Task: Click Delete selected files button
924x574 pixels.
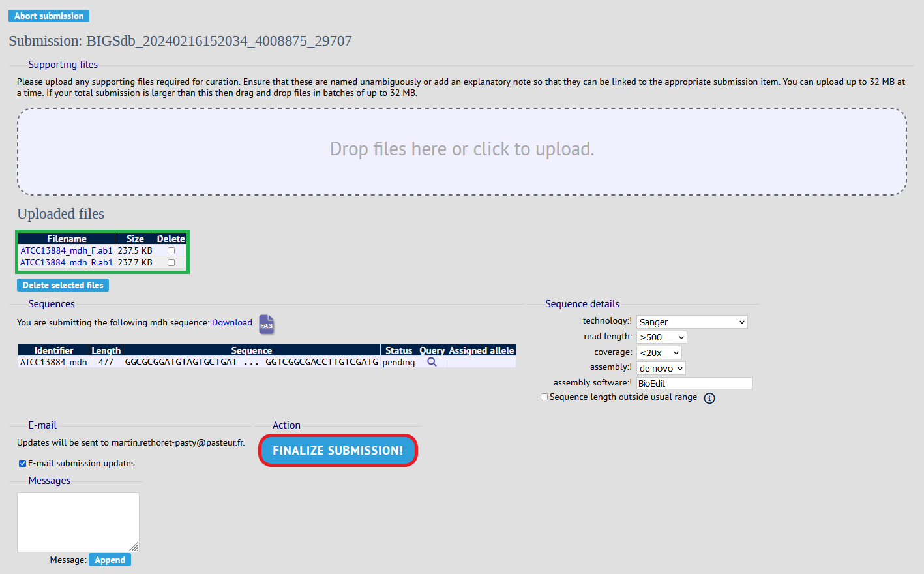Action: tap(63, 285)
